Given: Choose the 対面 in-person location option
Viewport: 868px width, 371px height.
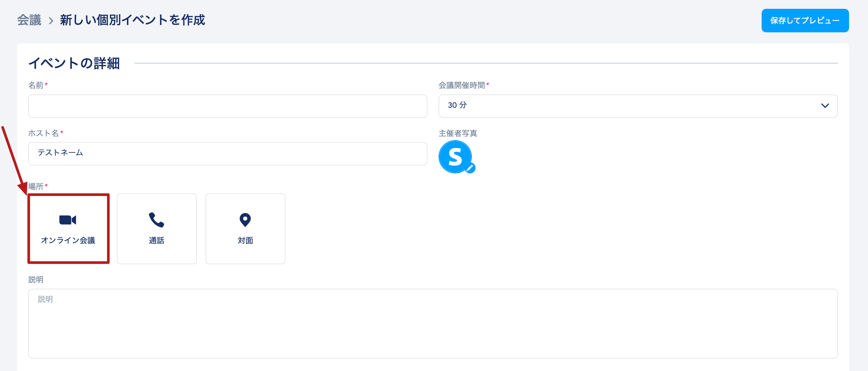Looking at the screenshot, I should click(245, 229).
